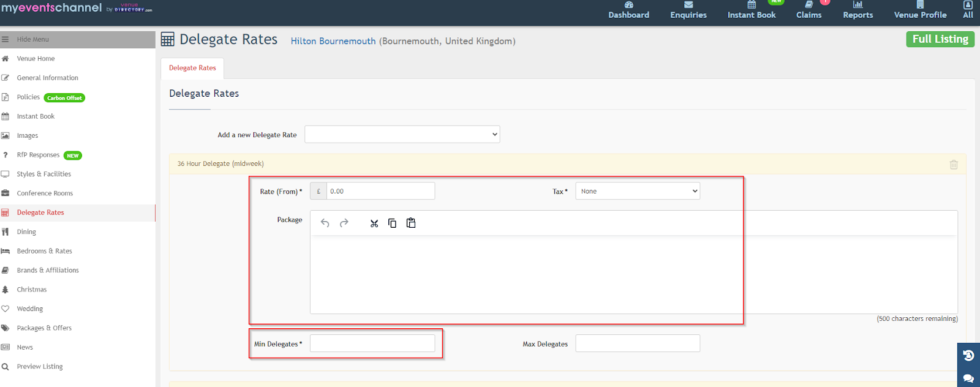Click the General Information text in sidebar
The width and height of the screenshot is (980, 387).
coord(48,78)
